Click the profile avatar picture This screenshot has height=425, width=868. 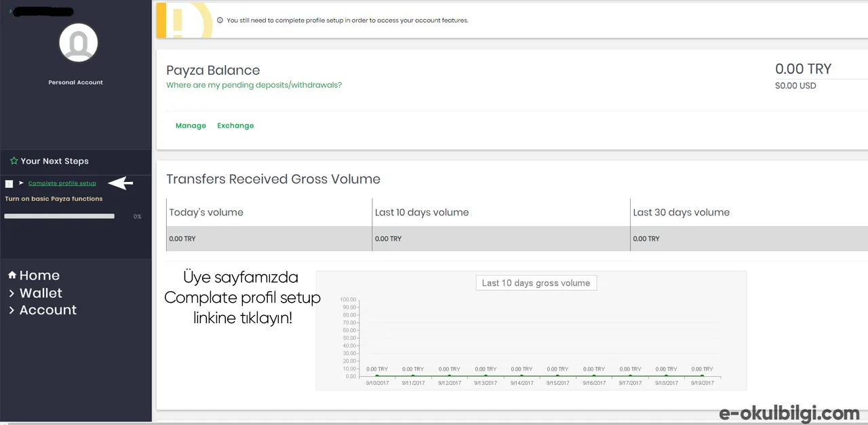(79, 43)
